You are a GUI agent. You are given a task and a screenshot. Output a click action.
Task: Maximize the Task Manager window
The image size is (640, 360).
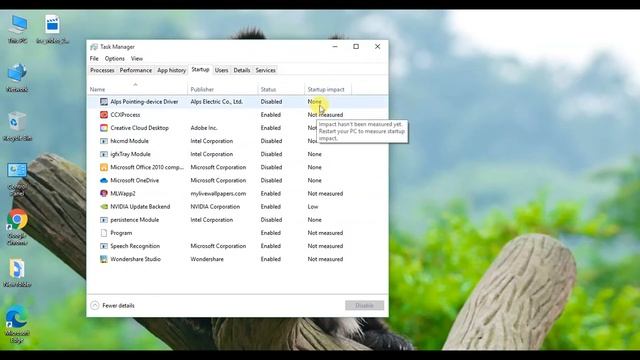pos(356,47)
